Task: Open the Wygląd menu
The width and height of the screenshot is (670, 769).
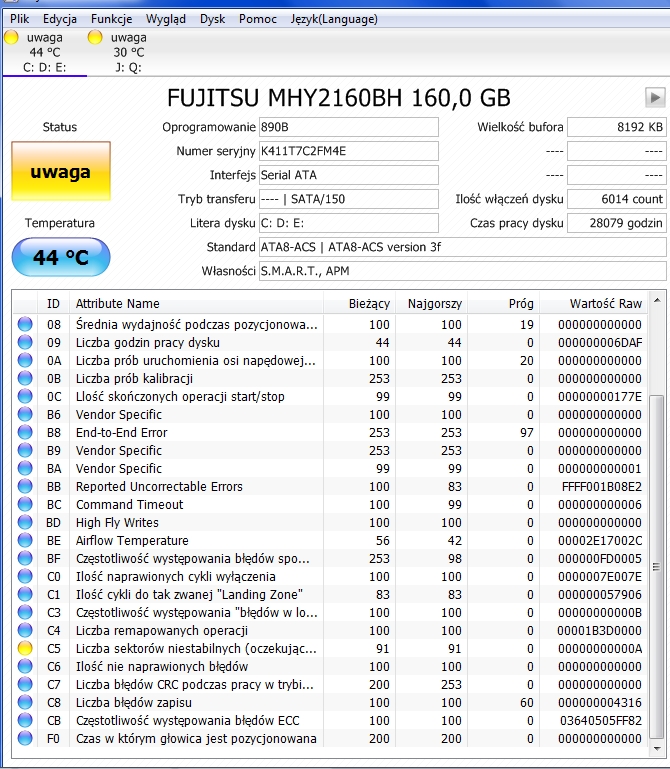Action: pyautogui.click(x=166, y=19)
